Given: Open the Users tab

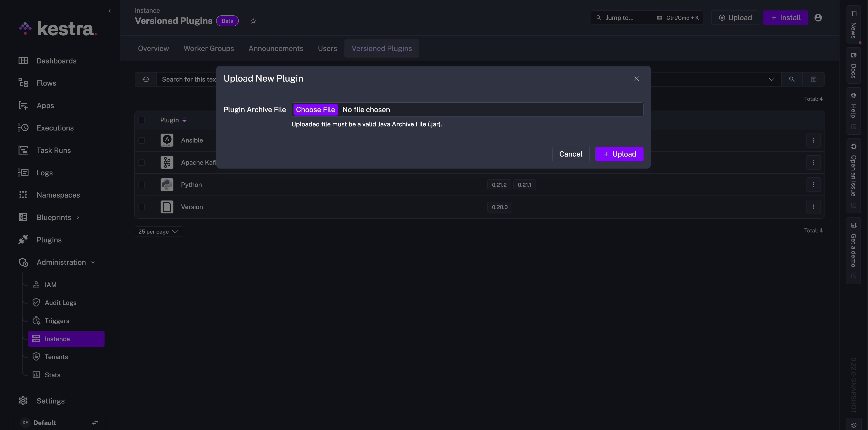Looking at the screenshot, I should point(327,48).
